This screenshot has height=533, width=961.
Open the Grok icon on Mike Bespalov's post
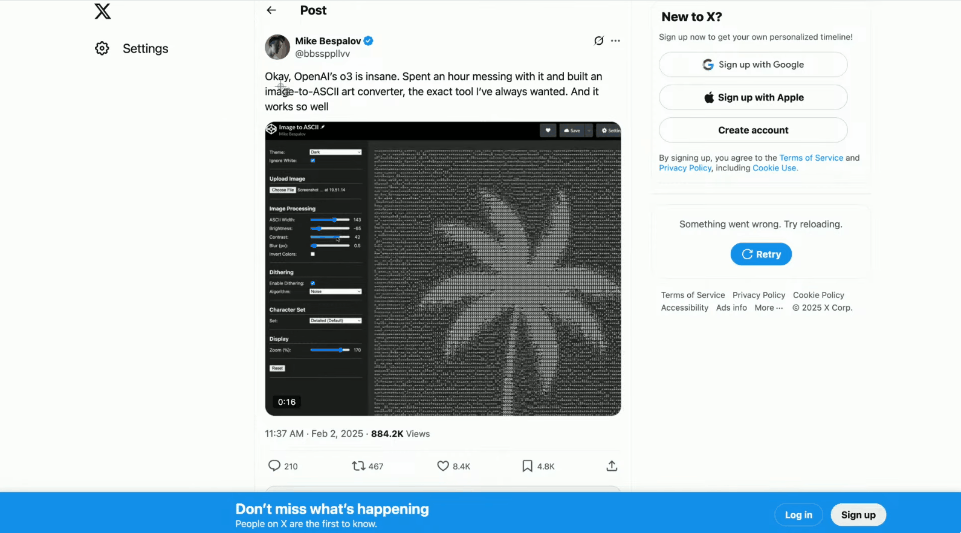pyautogui.click(x=599, y=41)
